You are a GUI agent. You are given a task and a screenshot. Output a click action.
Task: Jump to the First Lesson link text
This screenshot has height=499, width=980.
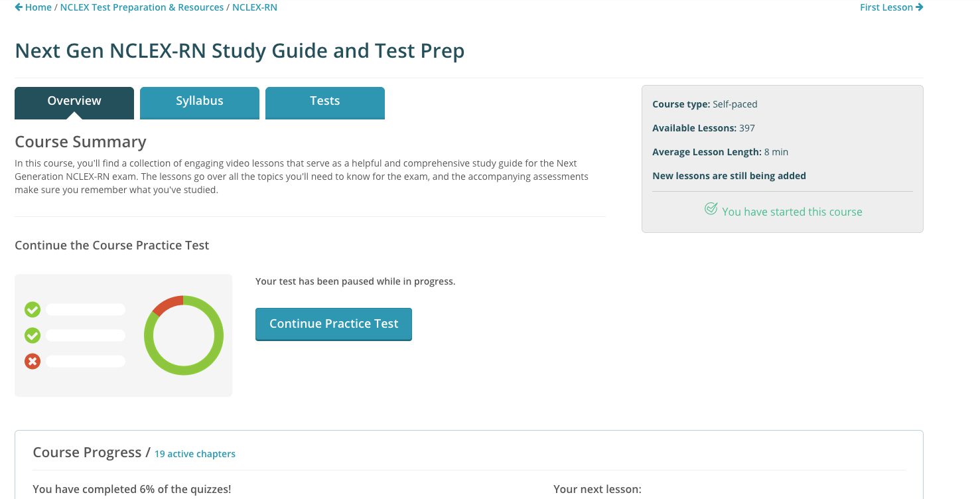click(x=886, y=7)
